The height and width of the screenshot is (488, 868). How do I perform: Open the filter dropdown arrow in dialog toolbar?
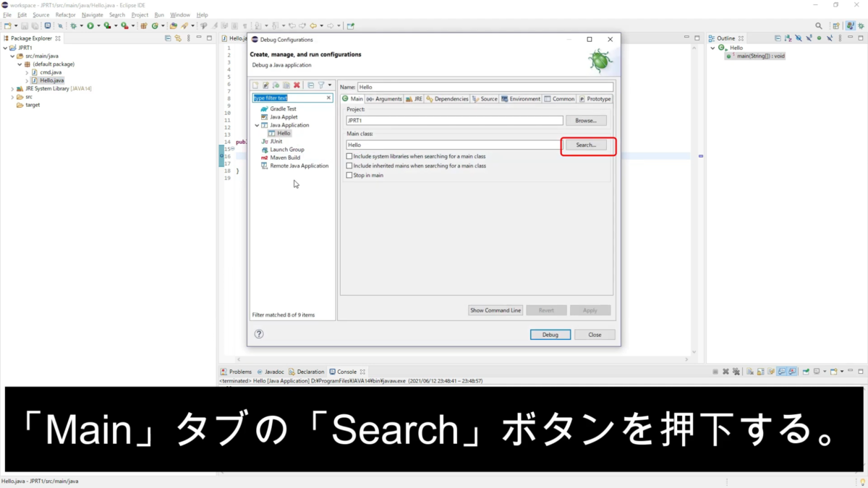[x=330, y=85]
